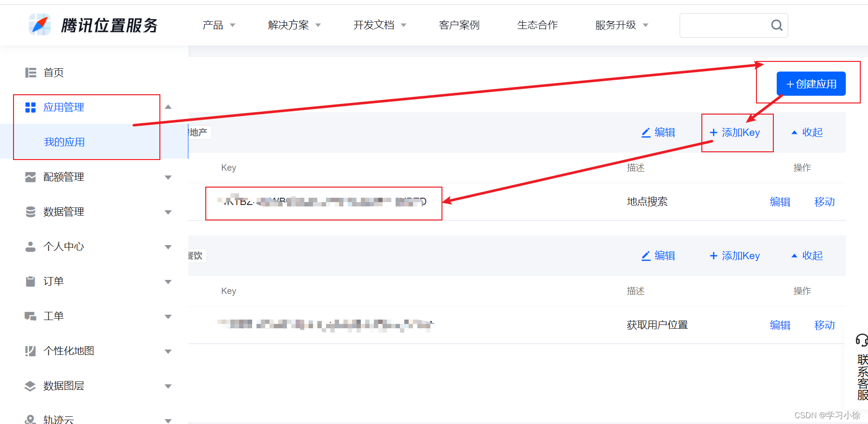This screenshot has height=424, width=868.
Task: Click plus icon of 添加Key in 地产 row
Action: tap(713, 132)
